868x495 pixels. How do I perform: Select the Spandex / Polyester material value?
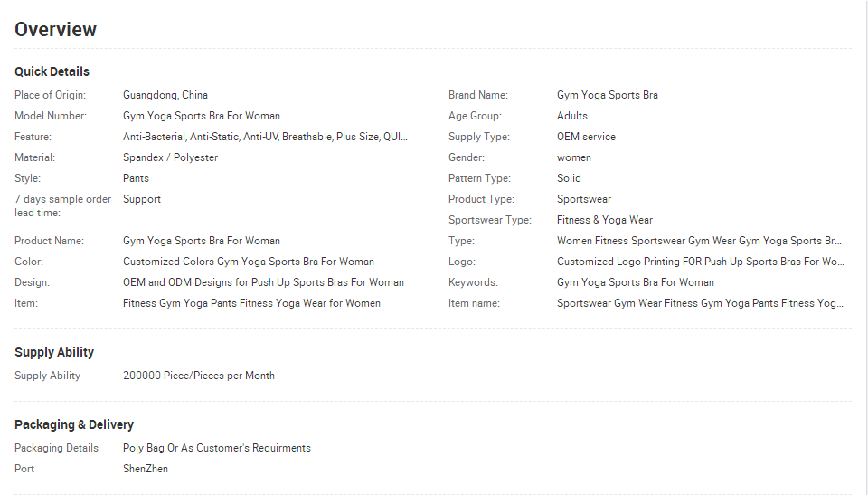tap(171, 157)
